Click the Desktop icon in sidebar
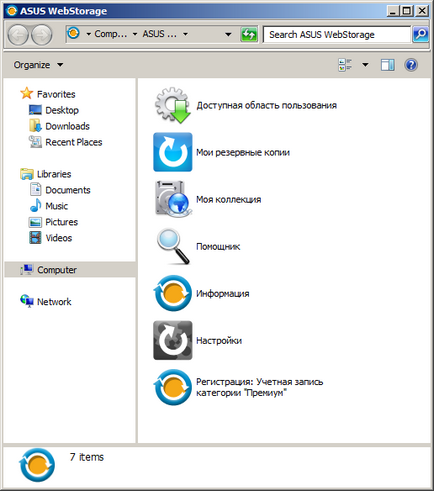 click(35, 110)
